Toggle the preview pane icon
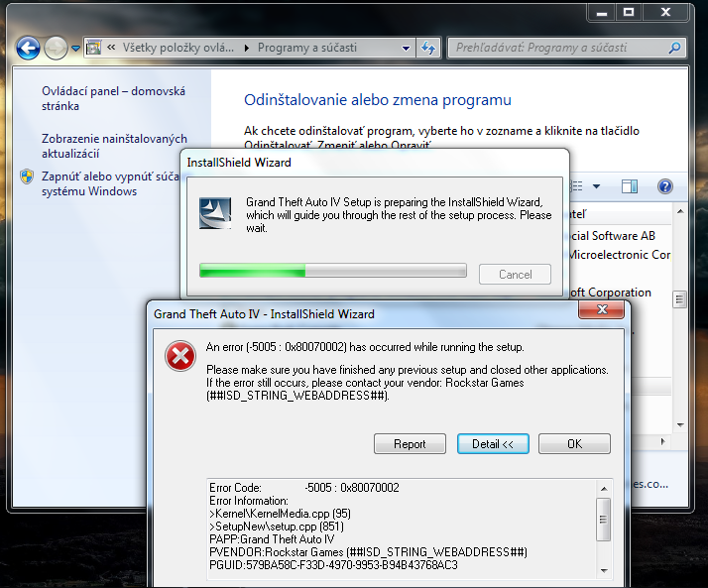 [630, 186]
